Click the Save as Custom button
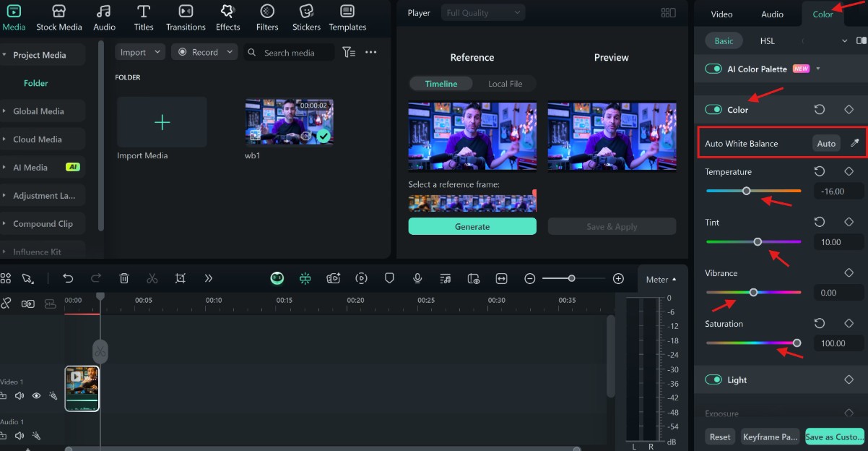Image resolution: width=868 pixels, height=451 pixels. pos(835,437)
